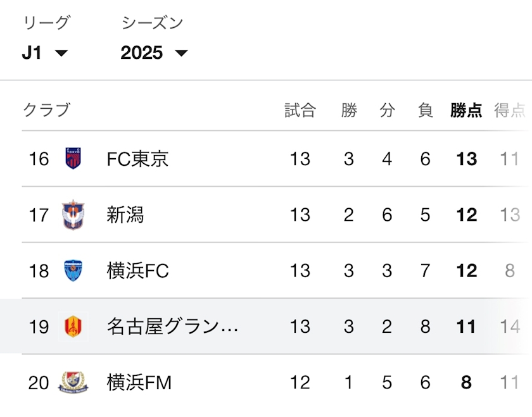Click the FC東京 club crest icon
This screenshot has width=532, height=417.
pos(73,158)
